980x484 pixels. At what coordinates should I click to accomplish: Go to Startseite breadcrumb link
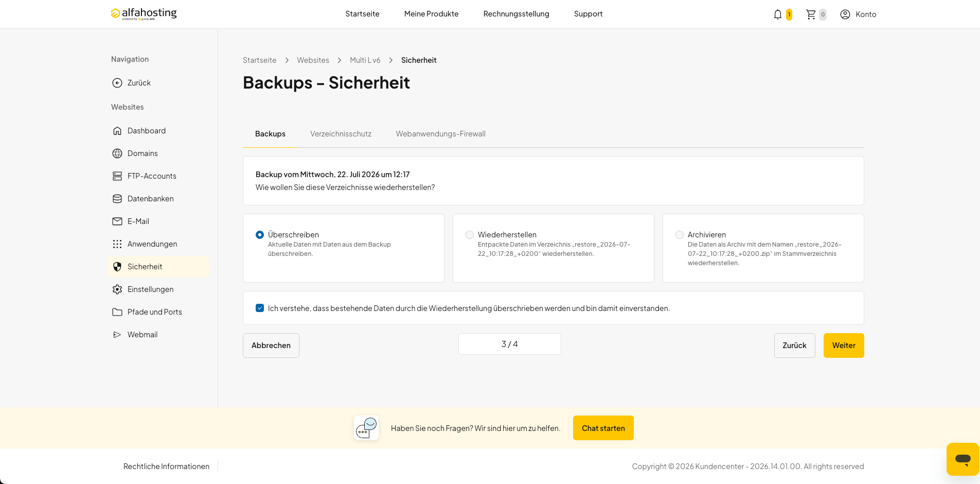(259, 60)
